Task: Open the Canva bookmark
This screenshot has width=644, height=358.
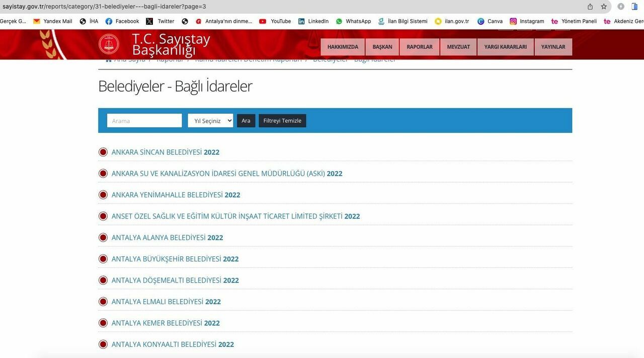Action: [490, 21]
